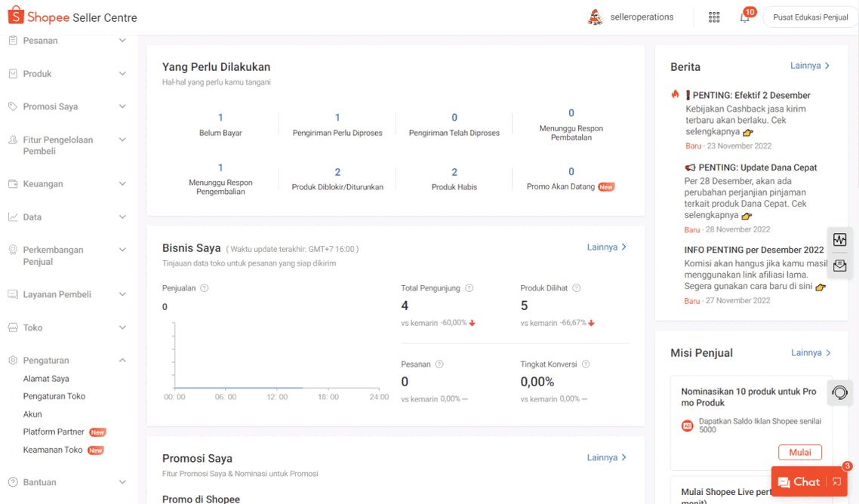Click the info icon beside Total Pengunjung

(x=470, y=288)
